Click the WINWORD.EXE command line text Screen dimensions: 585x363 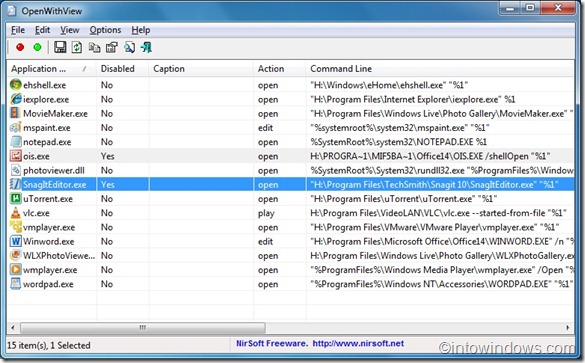pyautogui.click(x=442, y=241)
